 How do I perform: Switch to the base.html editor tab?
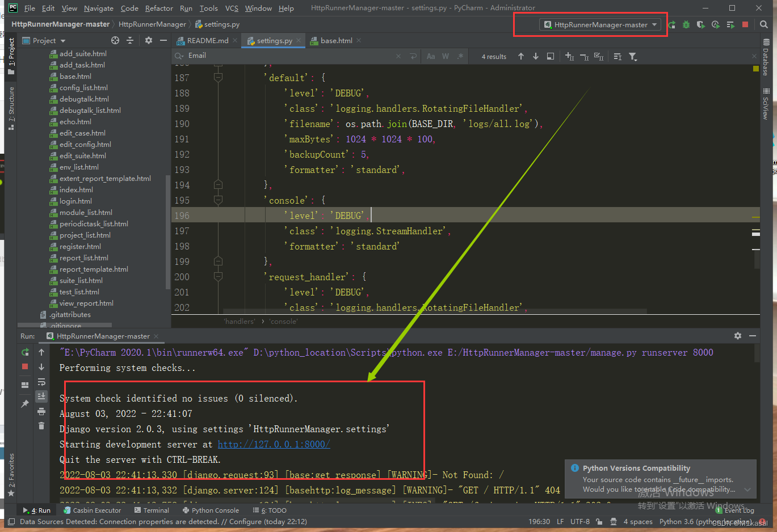point(336,40)
